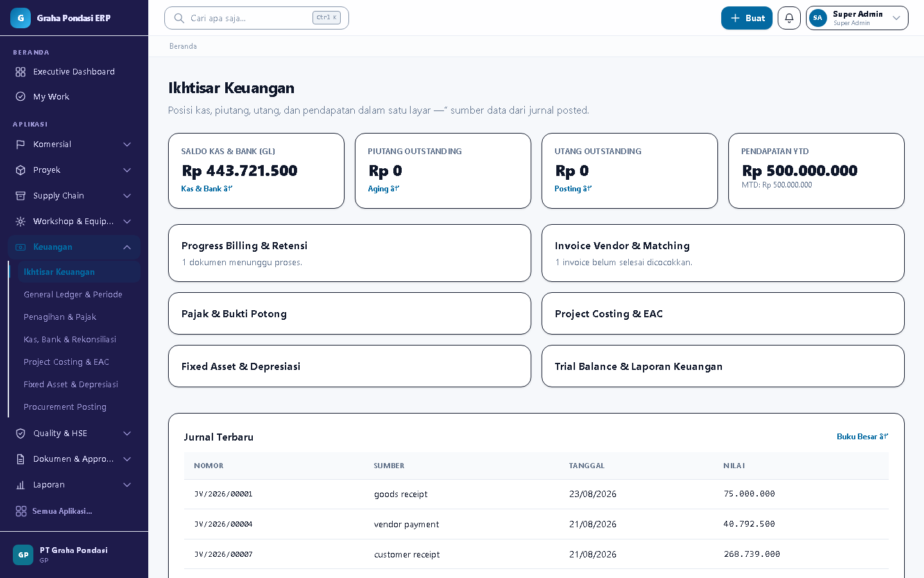Open Invoice Vendor & Matching card
The height and width of the screenshot is (578, 924).
pos(723,253)
